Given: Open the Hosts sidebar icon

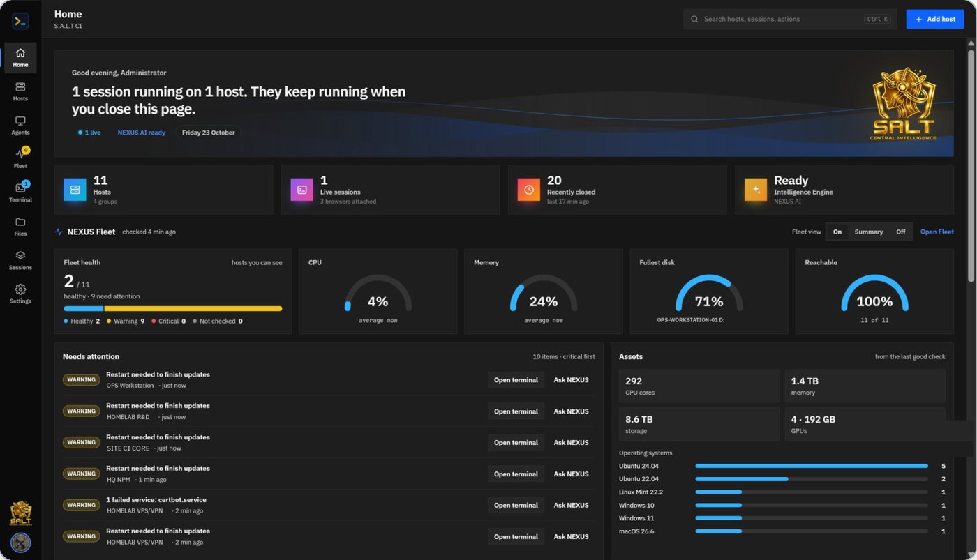Looking at the screenshot, I should click(20, 91).
